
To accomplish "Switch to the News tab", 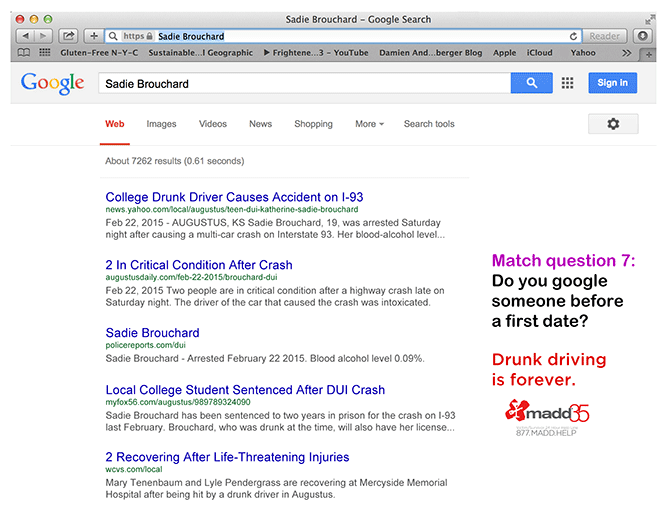I will click(260, 124).
